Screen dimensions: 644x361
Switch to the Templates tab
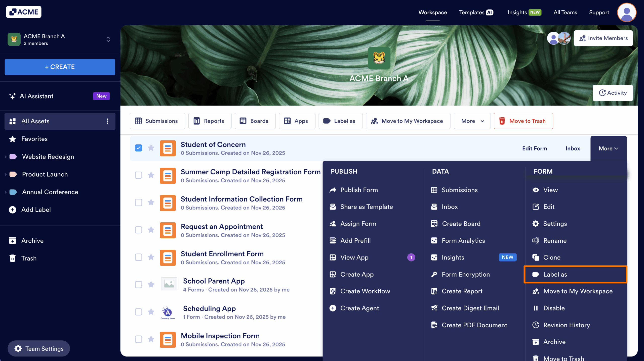[x=472, y=12]
